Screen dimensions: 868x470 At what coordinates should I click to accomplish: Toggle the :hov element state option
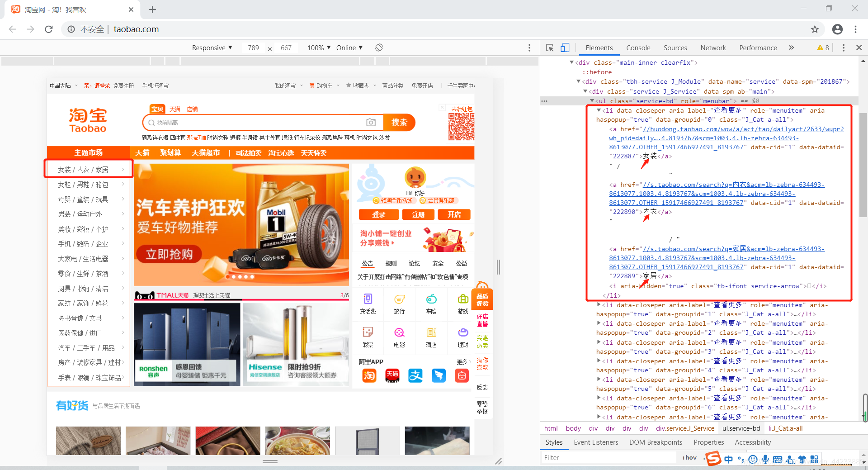(689, 458)
